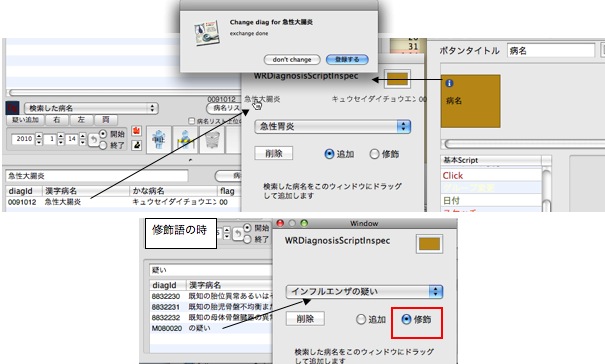Select Click in the 基本Script list
Viewport: 605px width, 364px height.
tap(491, 176)
